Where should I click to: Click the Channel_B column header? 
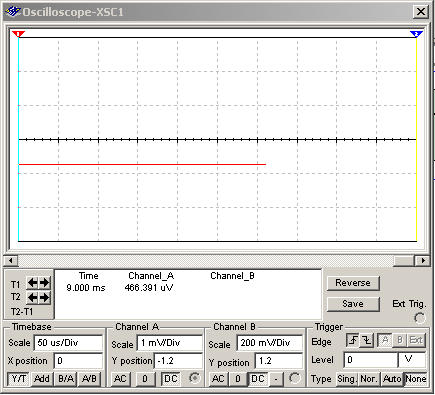click(232, 276)
